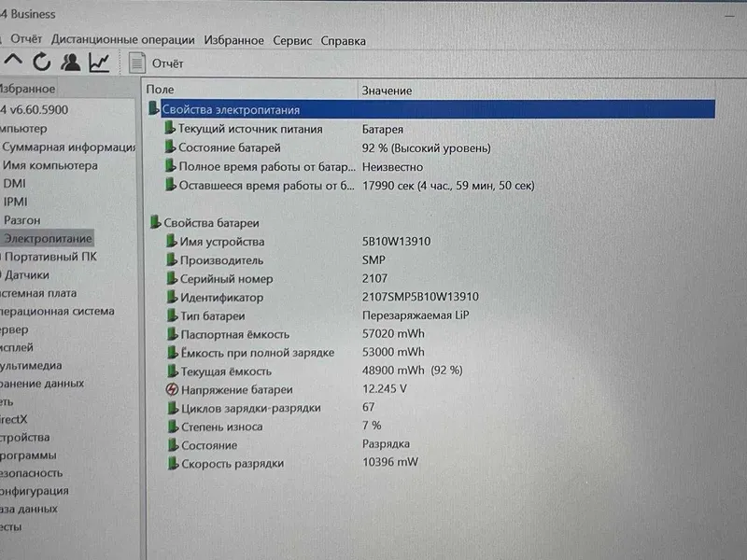Click the report document icon
This screenshot has height=560, width=747.
136,63
